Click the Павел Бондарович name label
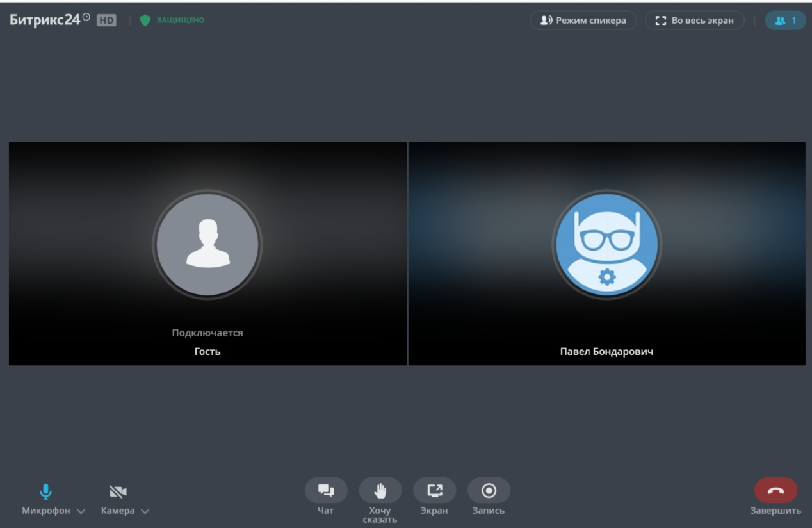Image resolution: width=812 pixels, height=528 pixels. point(606,352)
